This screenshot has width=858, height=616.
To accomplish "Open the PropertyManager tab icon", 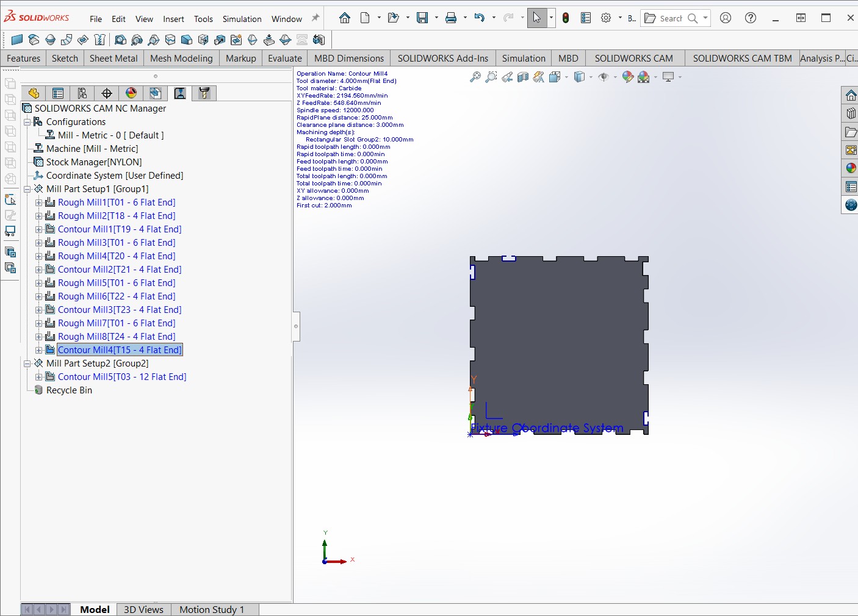I will coord(58,93).
